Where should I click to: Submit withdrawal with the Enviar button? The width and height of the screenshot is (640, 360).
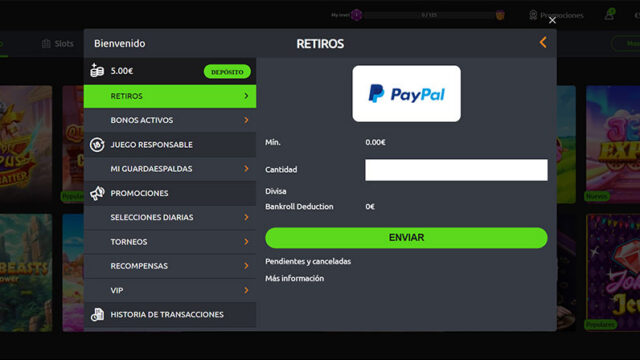pos(406,238)
